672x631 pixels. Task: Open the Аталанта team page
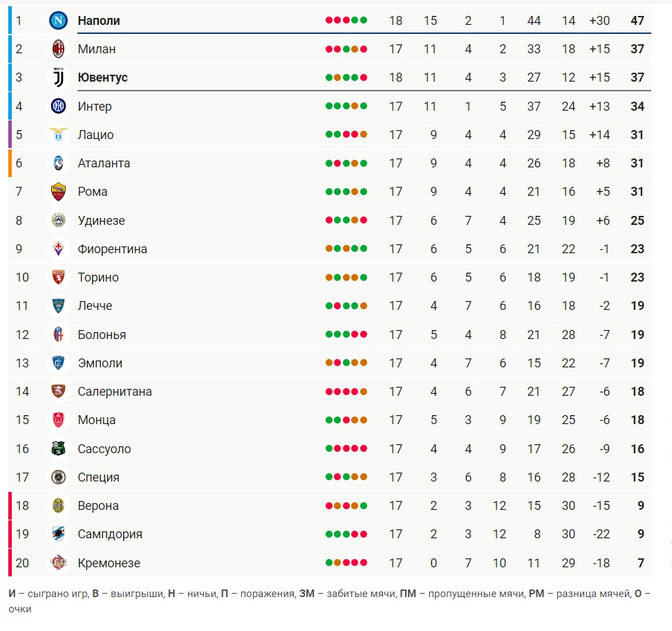[x=104, y=163]
